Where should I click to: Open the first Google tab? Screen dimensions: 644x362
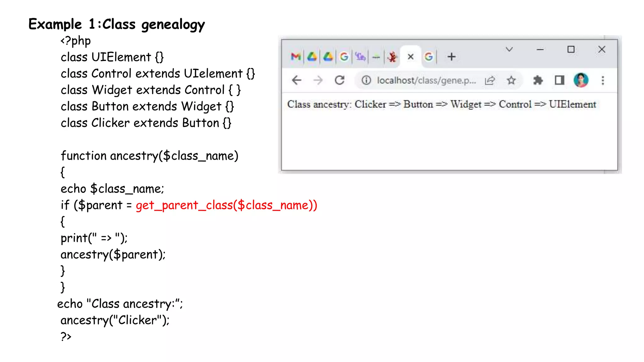click(344, 57)
